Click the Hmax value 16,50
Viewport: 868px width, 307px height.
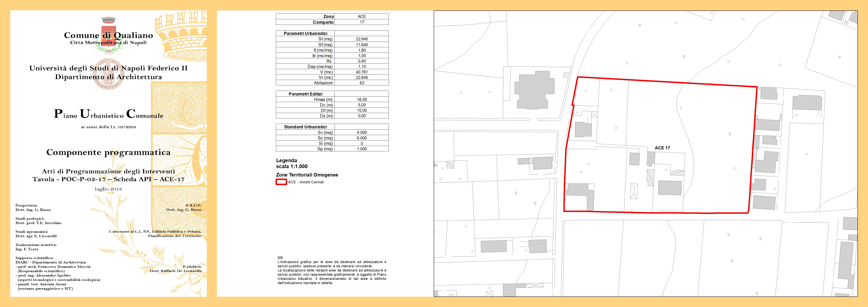(361, 100)
